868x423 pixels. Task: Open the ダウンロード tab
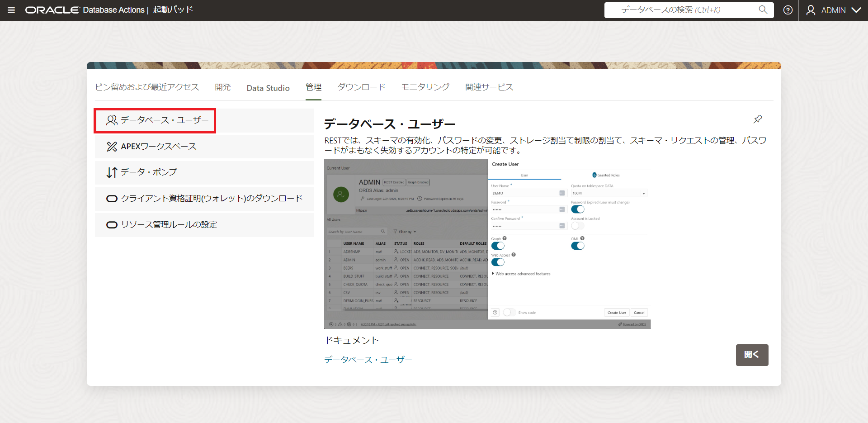click(361, 87)
